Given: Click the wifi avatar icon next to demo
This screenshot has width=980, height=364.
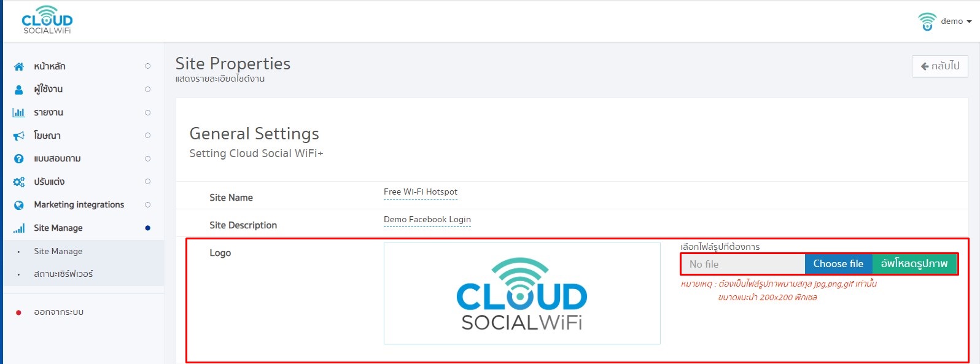Looking at the screenshot, I should pos(927,21).
